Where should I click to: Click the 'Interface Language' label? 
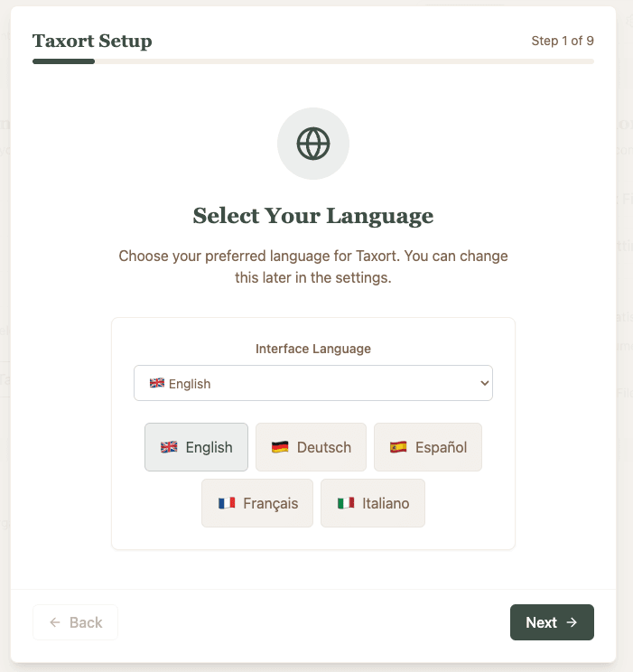313,349
